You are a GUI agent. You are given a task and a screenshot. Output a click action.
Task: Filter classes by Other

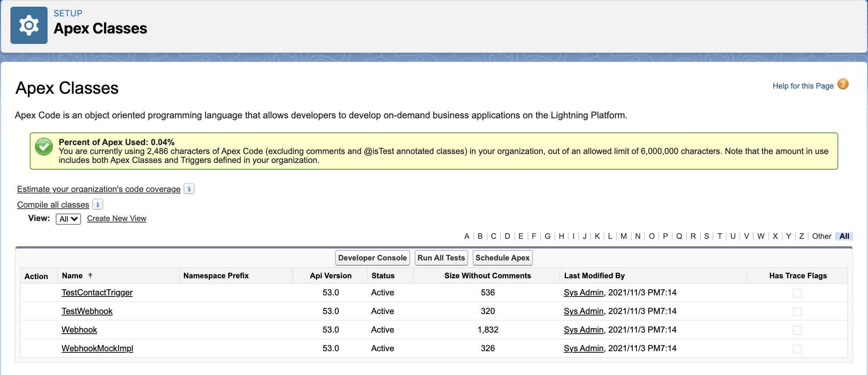tap(822, 236)
